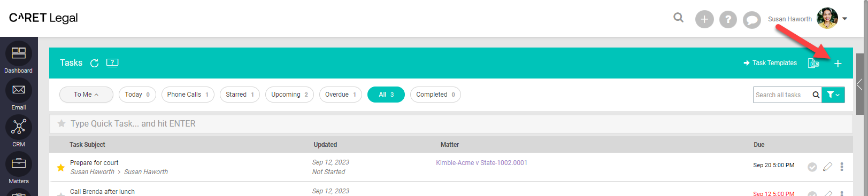
Task: Sort by Updated column header
Action: [325, 145]
